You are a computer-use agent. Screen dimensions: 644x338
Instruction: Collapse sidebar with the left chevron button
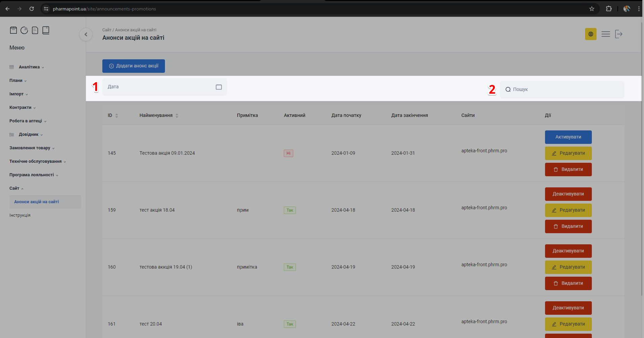86,34
